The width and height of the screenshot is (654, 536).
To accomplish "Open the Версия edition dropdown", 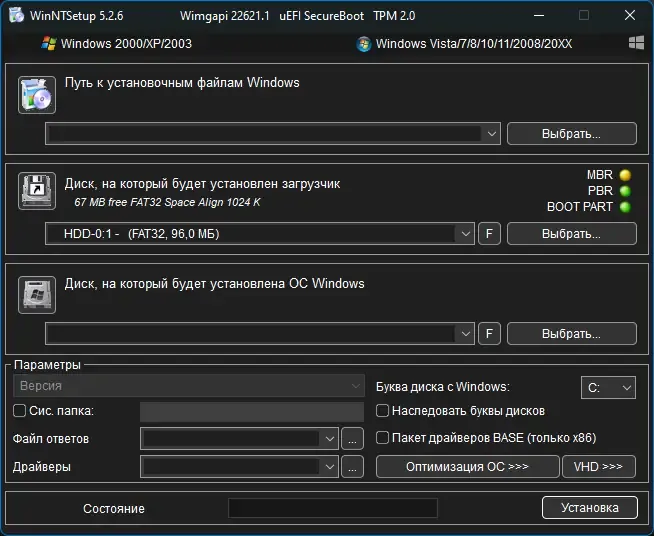I will pyautogui.click(x=189, y=386).
